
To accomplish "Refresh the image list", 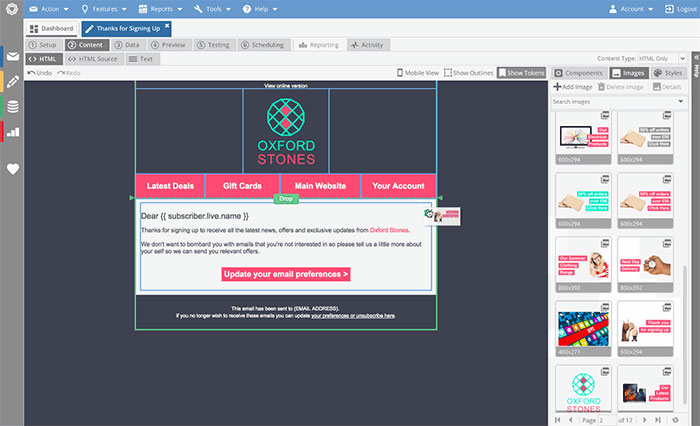I will click(x=675, y=420).
